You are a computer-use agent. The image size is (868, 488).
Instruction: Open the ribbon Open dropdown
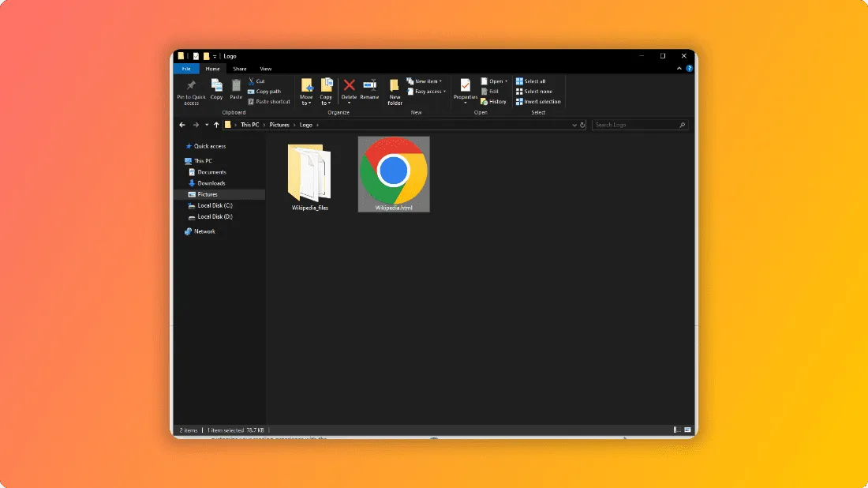click(x=494, y=81)
